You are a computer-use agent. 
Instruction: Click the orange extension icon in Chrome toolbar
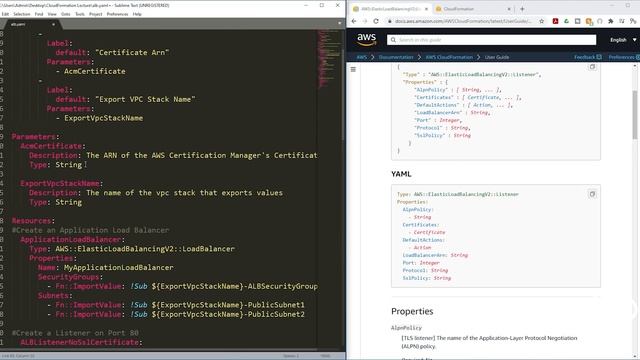[589, 21]
